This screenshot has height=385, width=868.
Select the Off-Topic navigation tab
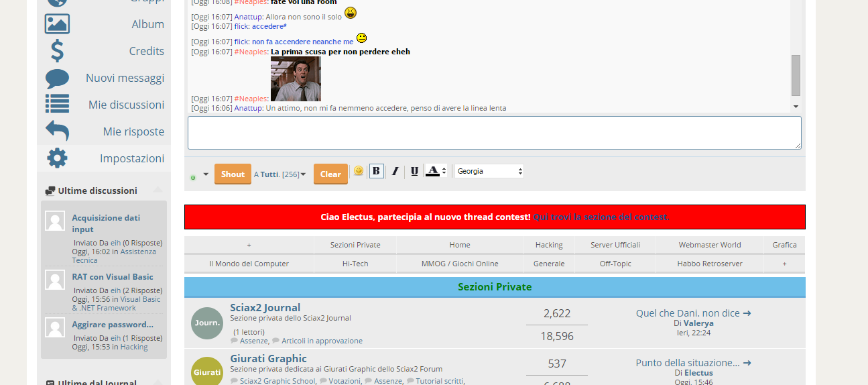click(x=615, y=264)
